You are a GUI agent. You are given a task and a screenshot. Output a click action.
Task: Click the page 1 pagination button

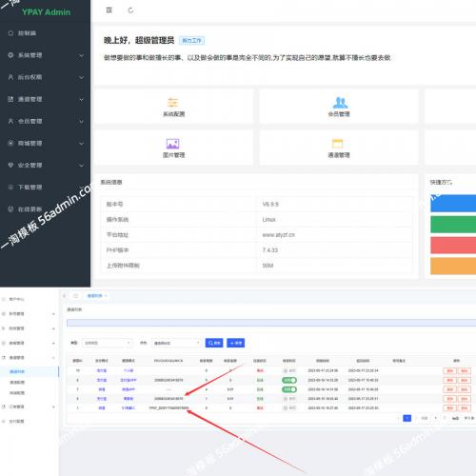tap(407, 418)
